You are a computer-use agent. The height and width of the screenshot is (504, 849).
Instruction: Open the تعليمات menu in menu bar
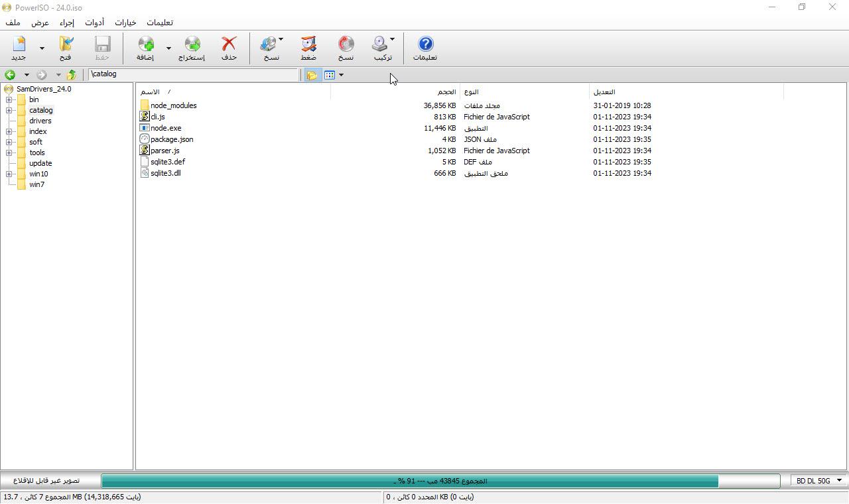160,23
